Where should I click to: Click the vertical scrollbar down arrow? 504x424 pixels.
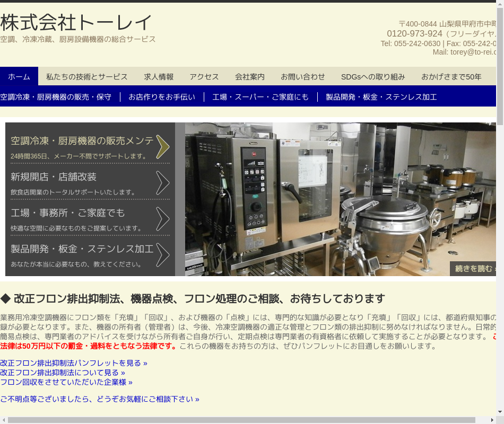[500, 411]
